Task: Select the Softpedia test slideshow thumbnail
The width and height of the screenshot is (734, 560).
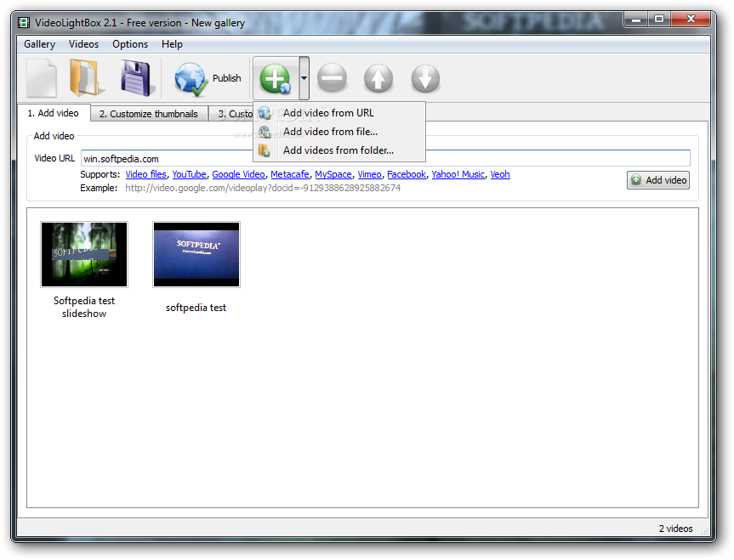Action: 84,254
